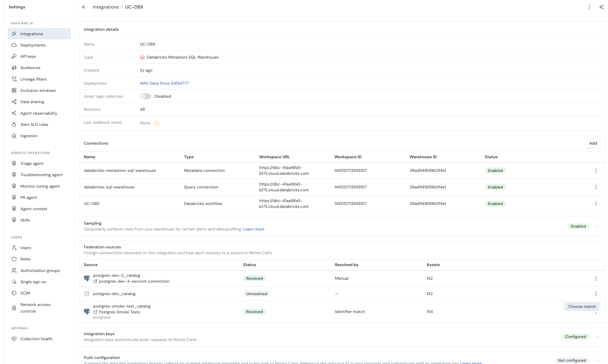Click the Enabled status for databricks-sql-warehouse
Image resolution: width=608 pixels, height=364 pixels.
click(495, 187)
